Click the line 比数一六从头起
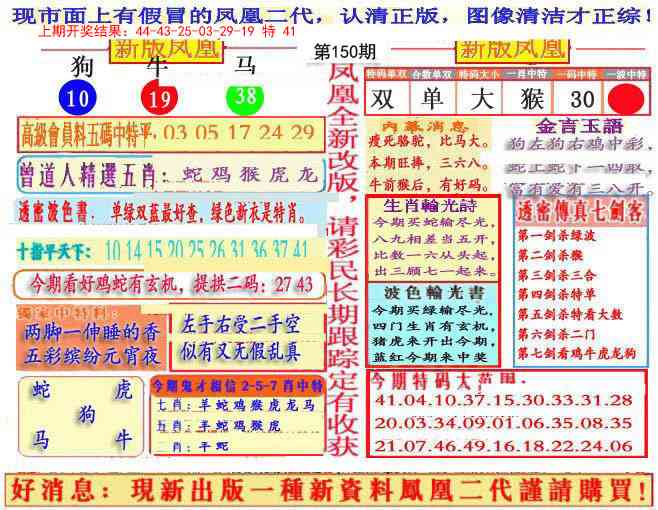The width and height of the screenshot is (658, 510). click(435, 255)
